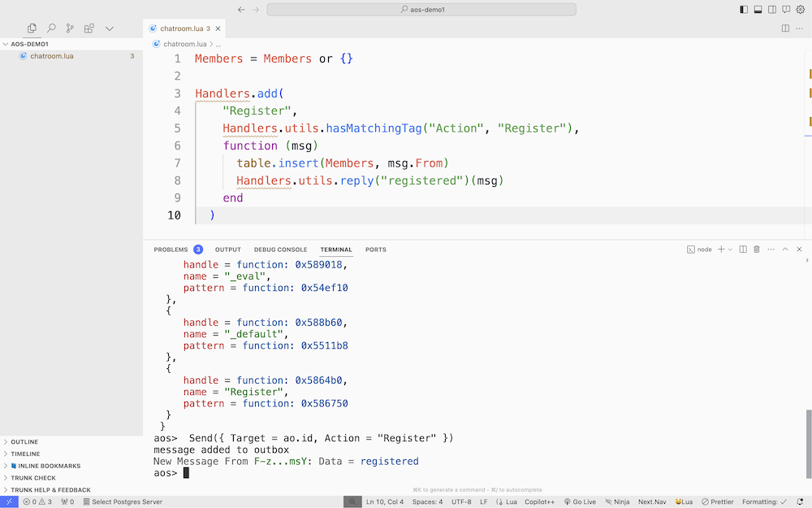Split the editor to the right

point(785,28)
